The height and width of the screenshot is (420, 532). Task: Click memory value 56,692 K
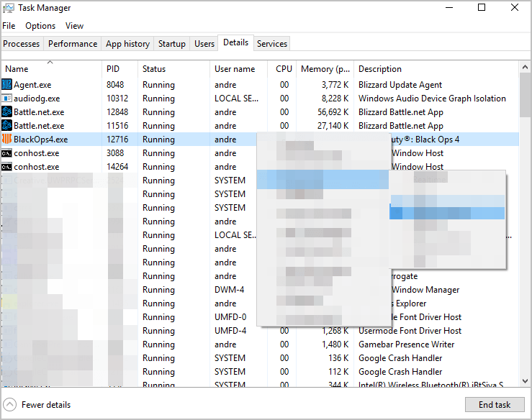[x=333, y=112]
